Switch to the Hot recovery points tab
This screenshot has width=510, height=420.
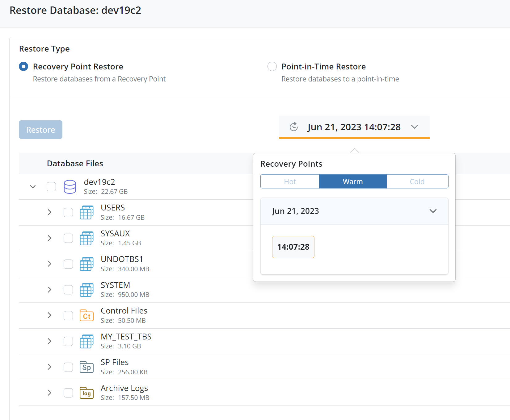[290, 181]
